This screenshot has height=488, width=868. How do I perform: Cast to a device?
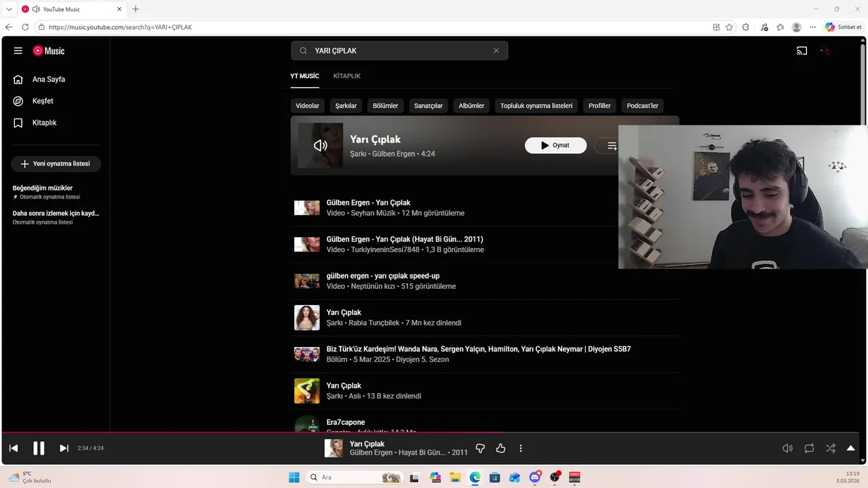click(802, 51)
